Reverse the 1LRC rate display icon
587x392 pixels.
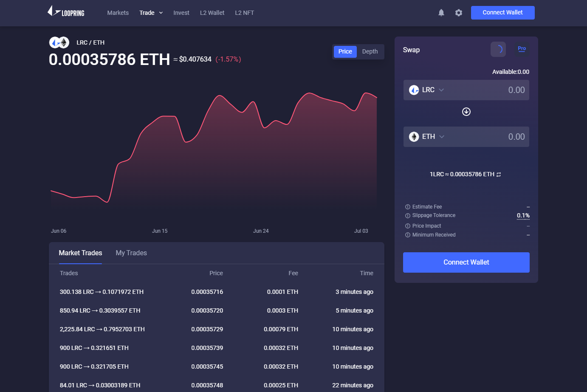(x=499, y=175)
